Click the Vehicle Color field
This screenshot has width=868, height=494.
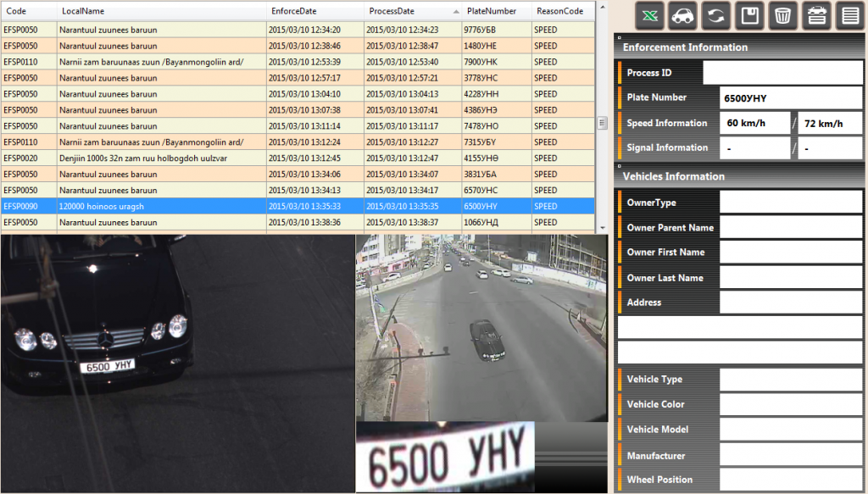pos(790,404)
